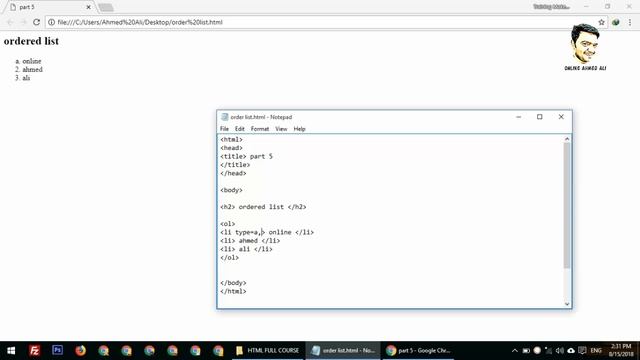Viewport: 640px width, 360px height.
Task: Click Notepad's scrollbar up arrow
Action: (x=567, y=139)
